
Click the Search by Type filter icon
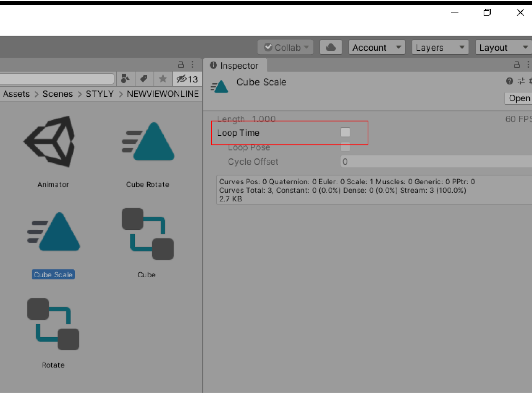coord(125,79)
